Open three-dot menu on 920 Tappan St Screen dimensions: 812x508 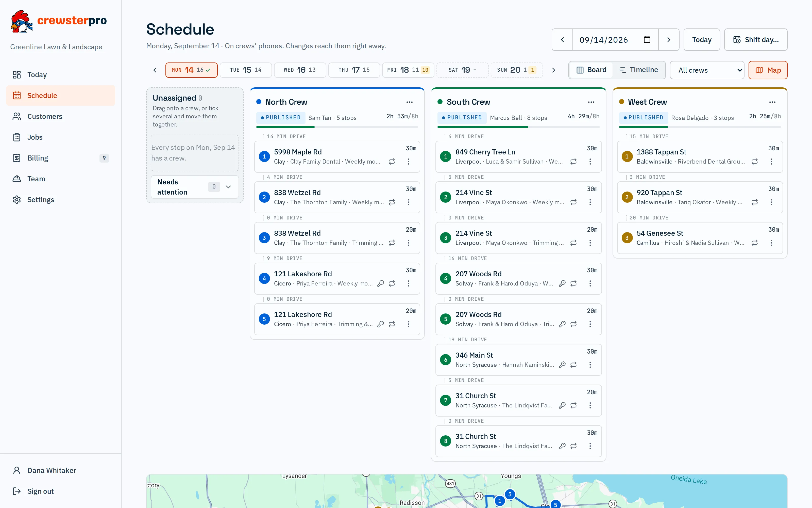[x=771, y=202]
